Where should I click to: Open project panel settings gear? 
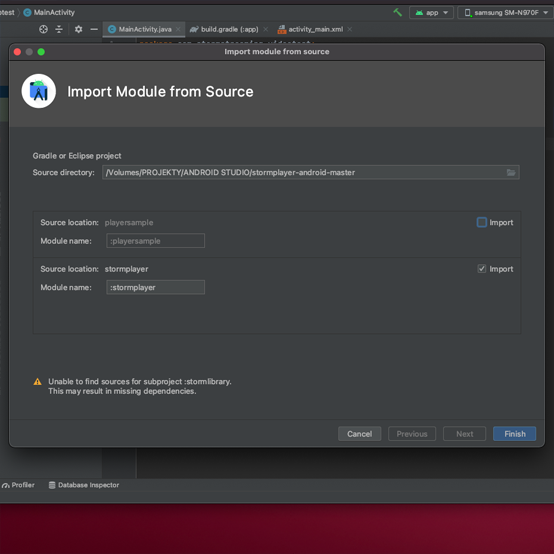click(78, 29)
